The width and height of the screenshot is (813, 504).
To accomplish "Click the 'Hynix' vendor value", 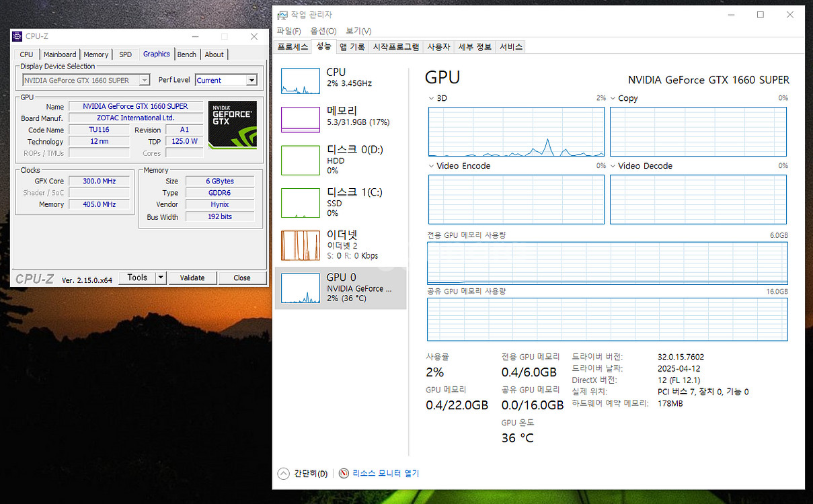I will pos(220,204).
